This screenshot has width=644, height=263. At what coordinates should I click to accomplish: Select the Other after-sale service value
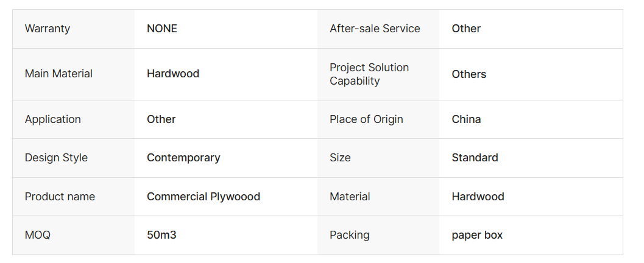(x=466, y=29)
